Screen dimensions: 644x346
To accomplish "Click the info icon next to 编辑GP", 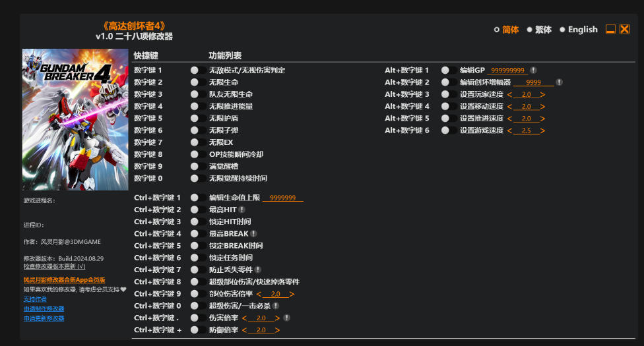I will tap(533, 70).
